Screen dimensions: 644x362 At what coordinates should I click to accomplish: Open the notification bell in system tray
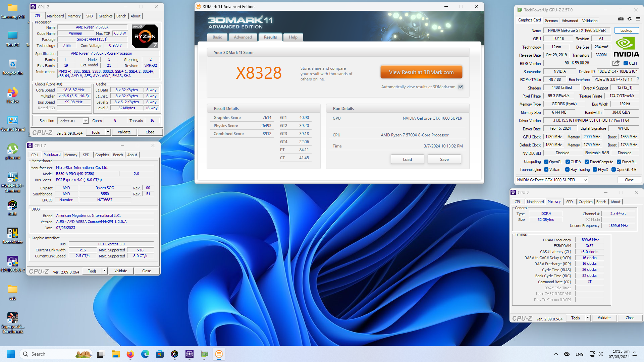(x=635, y=354)
